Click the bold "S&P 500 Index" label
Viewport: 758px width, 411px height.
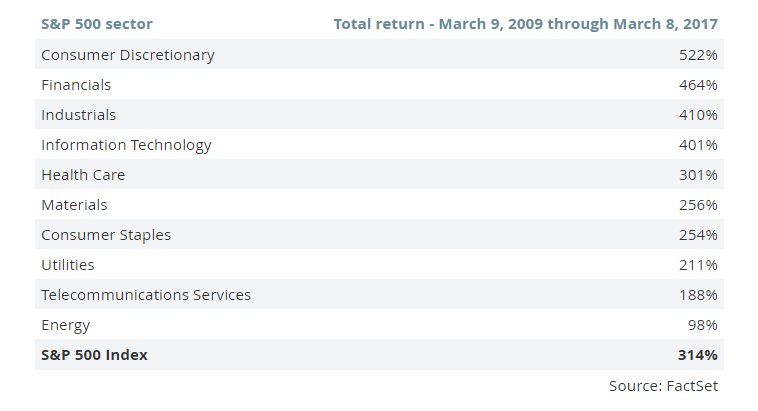click(x=94, y=355)
